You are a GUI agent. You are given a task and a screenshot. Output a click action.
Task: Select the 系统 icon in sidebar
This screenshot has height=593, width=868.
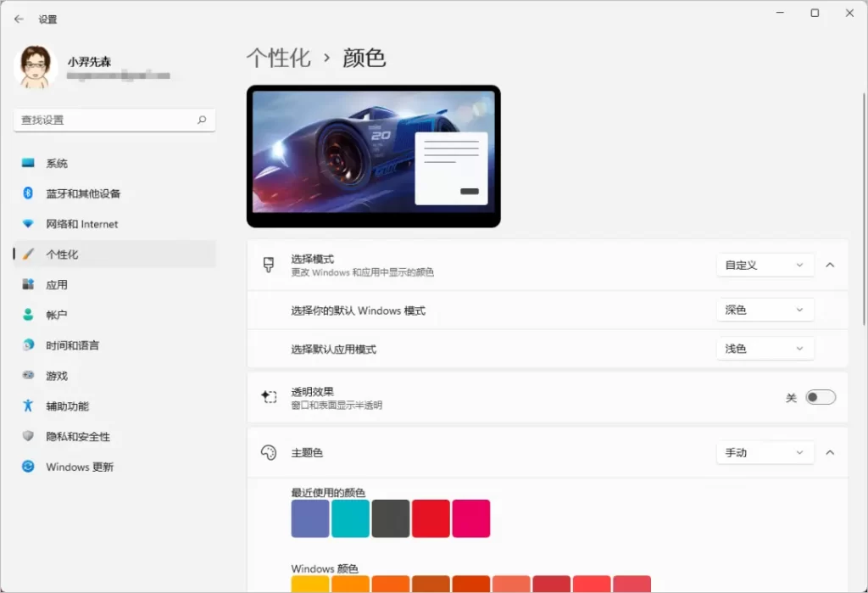tap(29, 163)
